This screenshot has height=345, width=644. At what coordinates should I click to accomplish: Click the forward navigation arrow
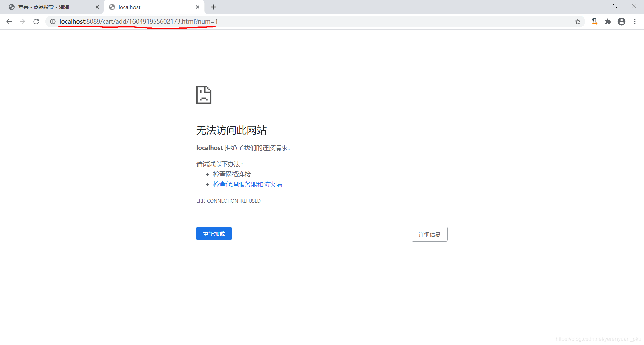tap(23, 22)
